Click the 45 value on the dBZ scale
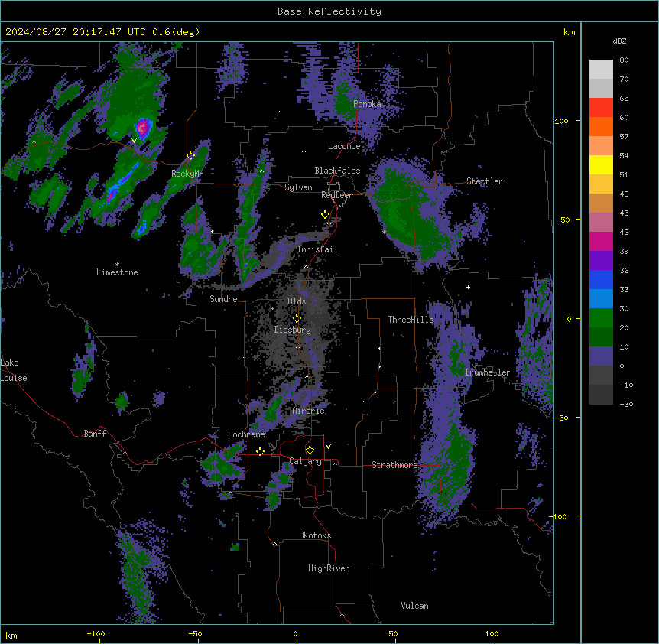Screen dimensions: 659x644 [624, 213]
